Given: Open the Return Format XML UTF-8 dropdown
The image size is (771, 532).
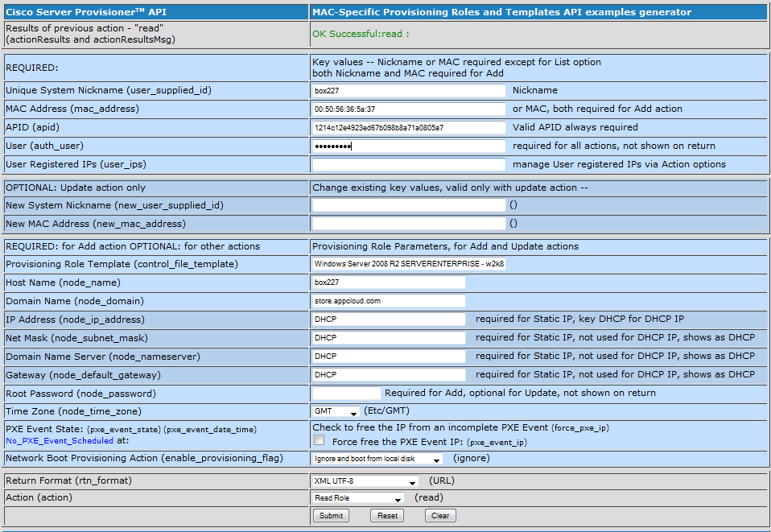Looking at the screenshot, I should (365, 480).
